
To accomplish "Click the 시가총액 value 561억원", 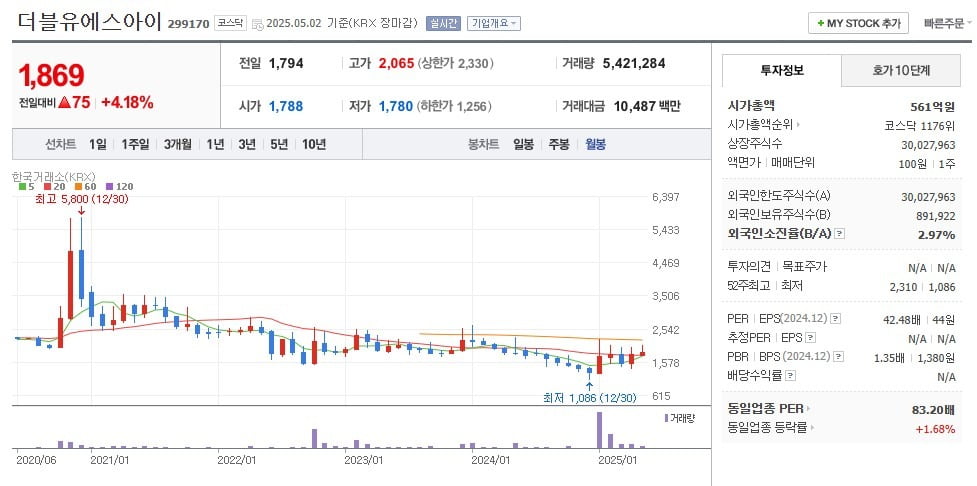I will [933, 106].
